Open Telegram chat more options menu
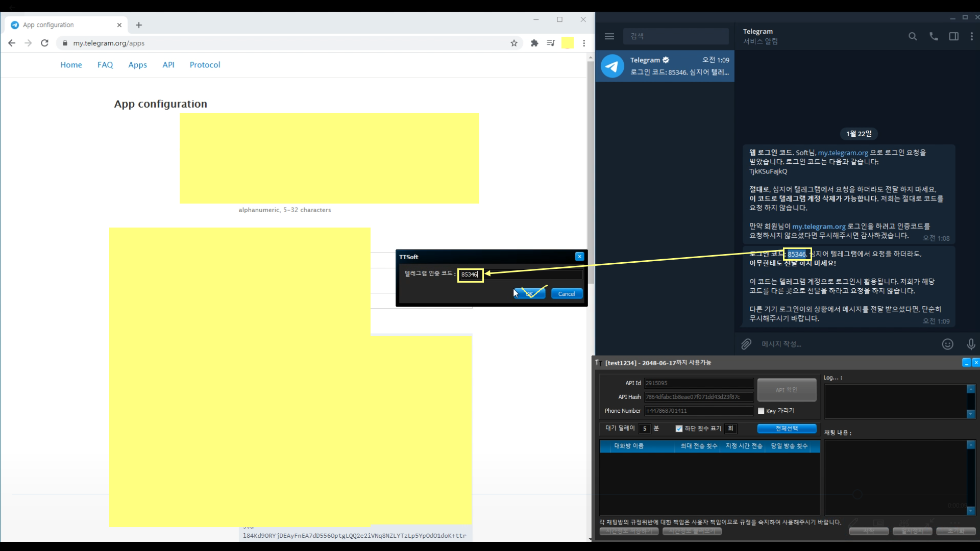The width and height of the screenshot is (980, 551). [x=972, y=36]
